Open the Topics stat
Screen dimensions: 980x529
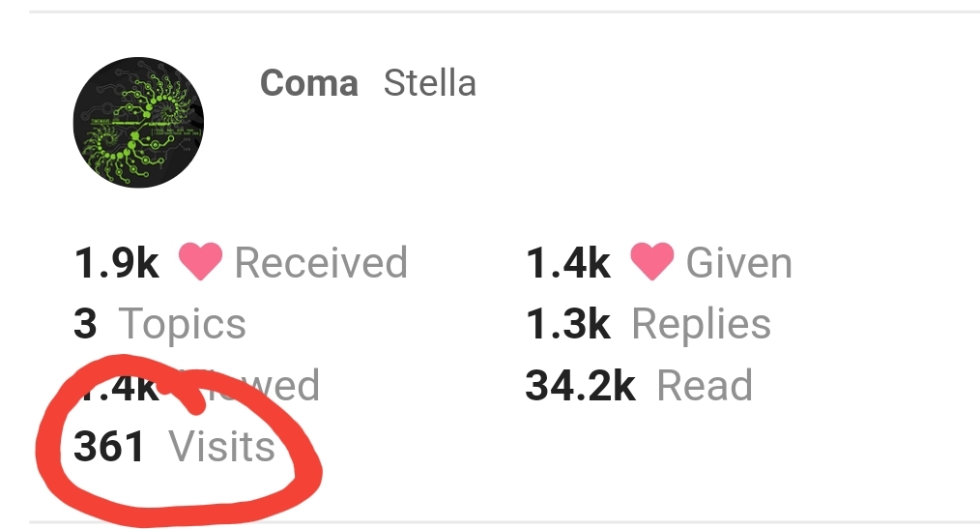tap(182, 325)
